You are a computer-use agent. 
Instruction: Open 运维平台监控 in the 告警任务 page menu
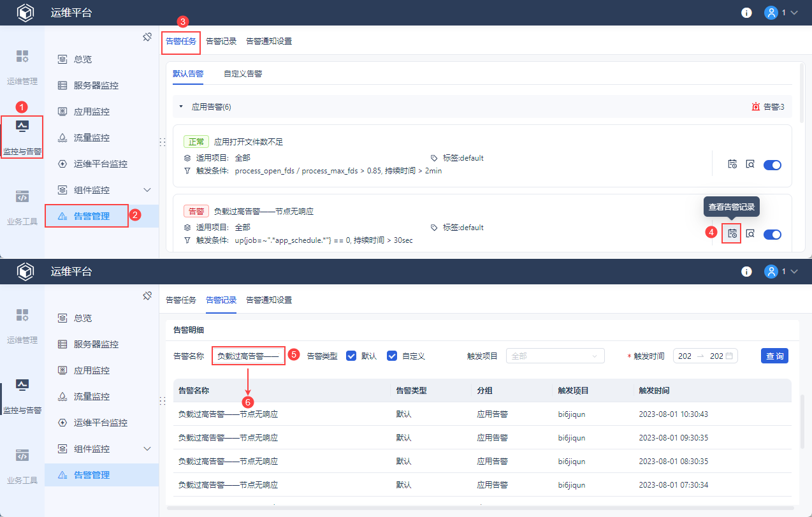pyautogui.click(x=102, y=164)
